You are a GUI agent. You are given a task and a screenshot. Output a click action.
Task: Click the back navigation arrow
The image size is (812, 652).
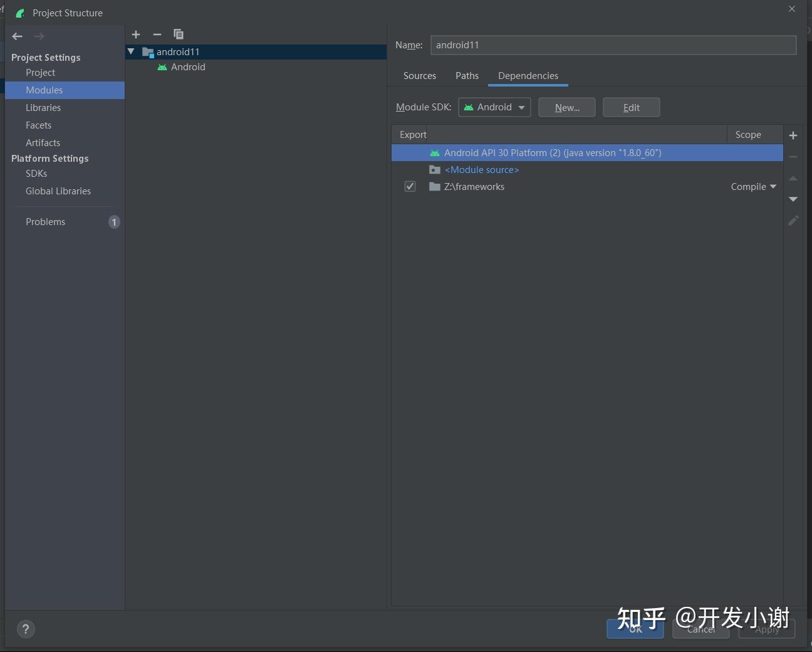click(17, 36)
